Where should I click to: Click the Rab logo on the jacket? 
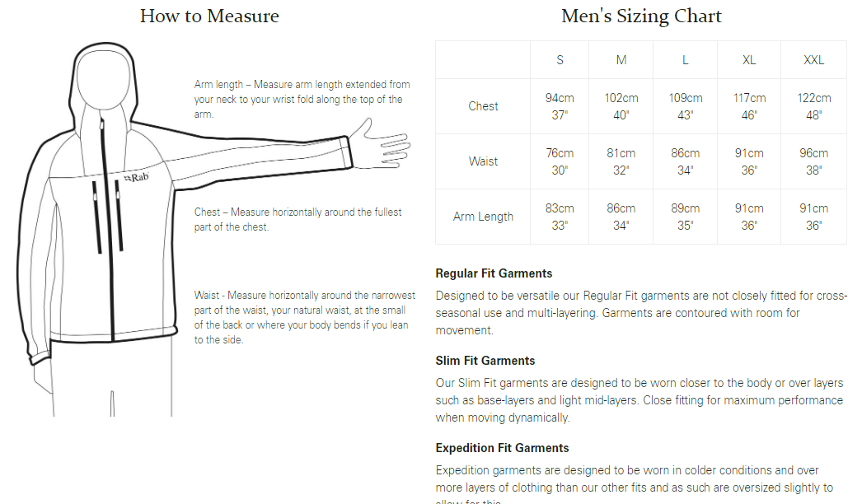(x=136, y=178)
